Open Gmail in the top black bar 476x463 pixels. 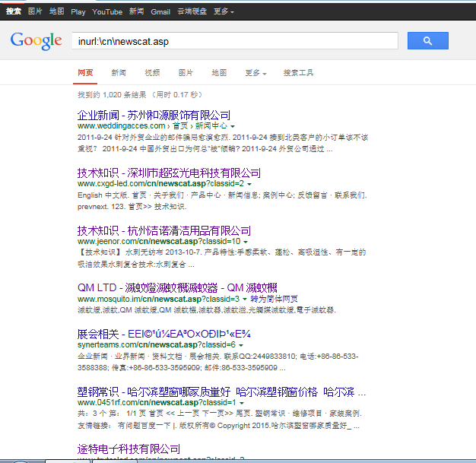[160, 12]
